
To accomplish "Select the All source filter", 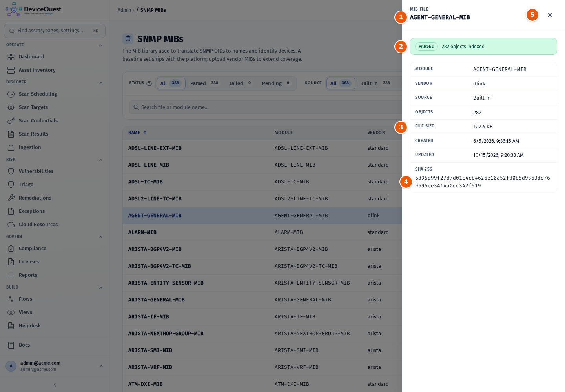I will 341,83.
